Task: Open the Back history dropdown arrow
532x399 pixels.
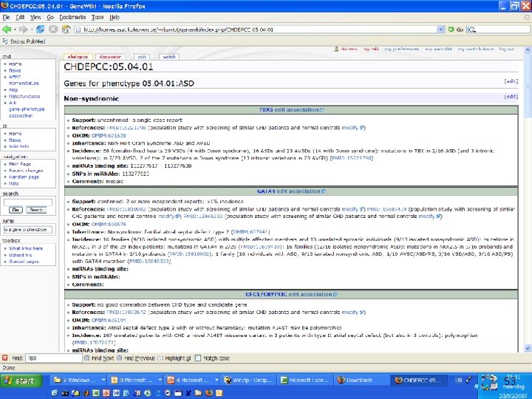Action: 15,30
